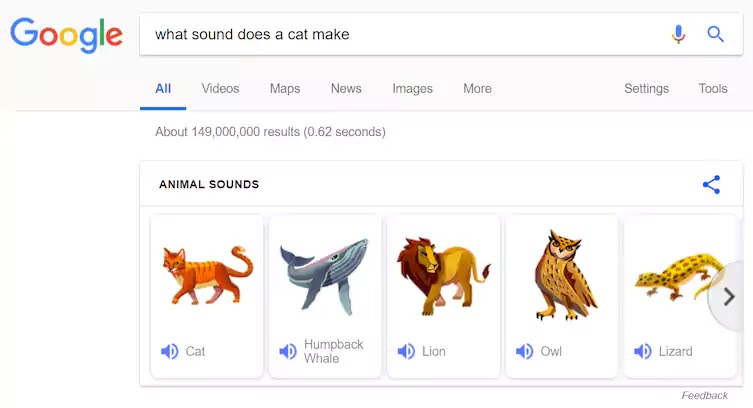Switch to the Images tab

(x=412, y=88)
